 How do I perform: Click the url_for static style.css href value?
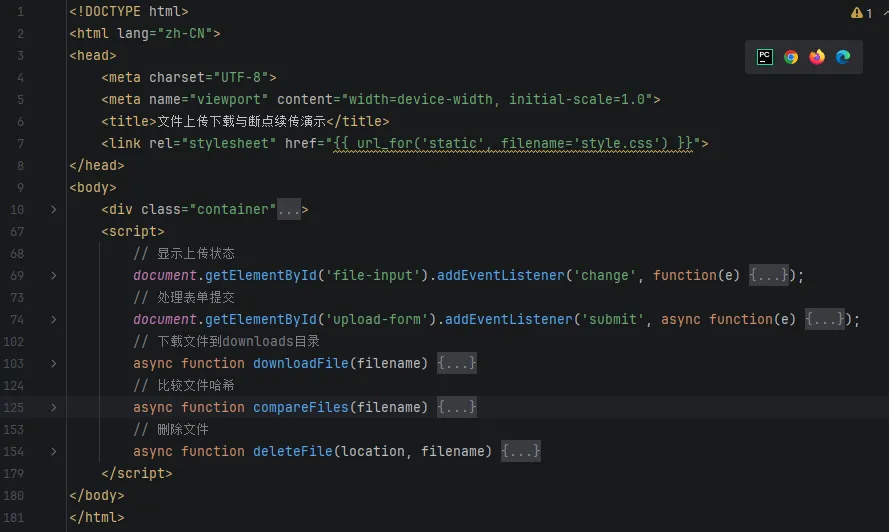(x=513, y=143)
